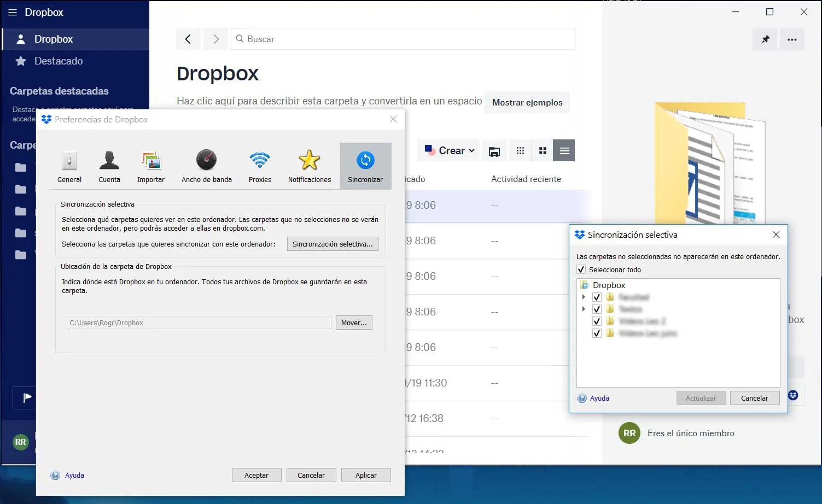This screenshot has height=504, width=822.
Task: Click Ayuda link in Preferencias window
Action: pyautogui.click(x=74, y=475)
